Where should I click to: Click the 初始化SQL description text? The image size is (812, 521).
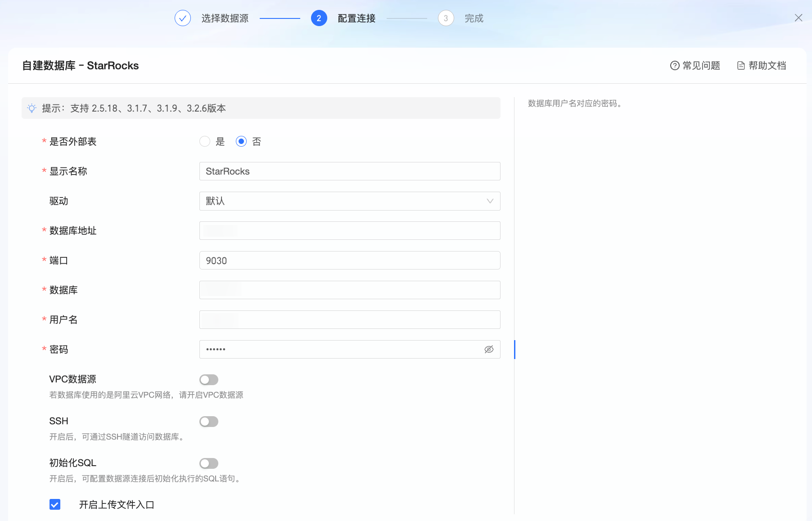(145, 479)
